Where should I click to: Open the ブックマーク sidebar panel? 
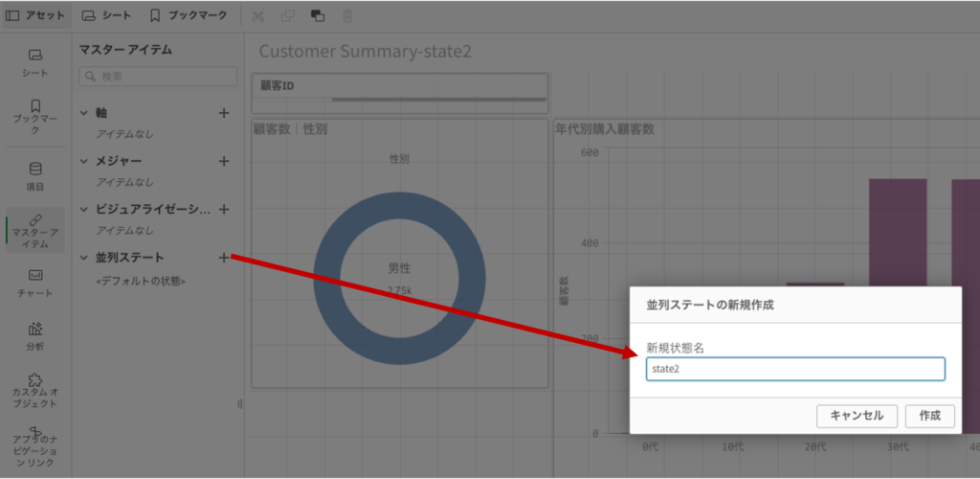point(35,106)
